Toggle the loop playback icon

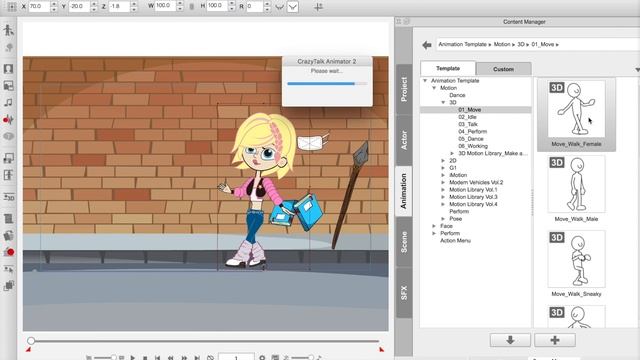pos(210,358)
